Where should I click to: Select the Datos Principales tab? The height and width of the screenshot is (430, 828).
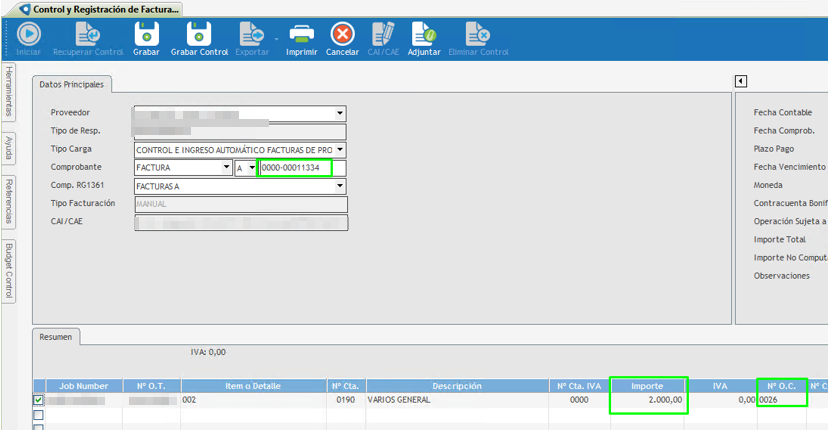click(71, 85)
